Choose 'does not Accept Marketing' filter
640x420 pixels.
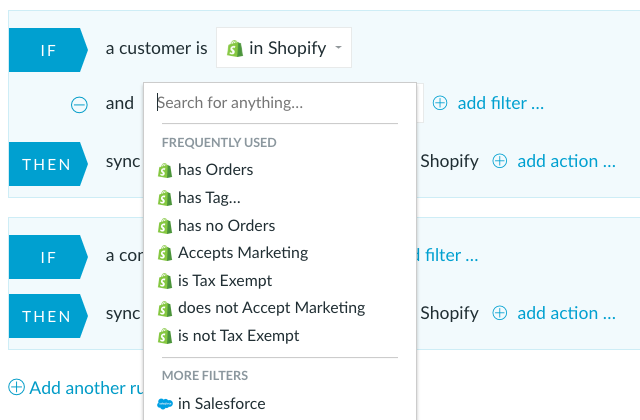click(271, 308)
